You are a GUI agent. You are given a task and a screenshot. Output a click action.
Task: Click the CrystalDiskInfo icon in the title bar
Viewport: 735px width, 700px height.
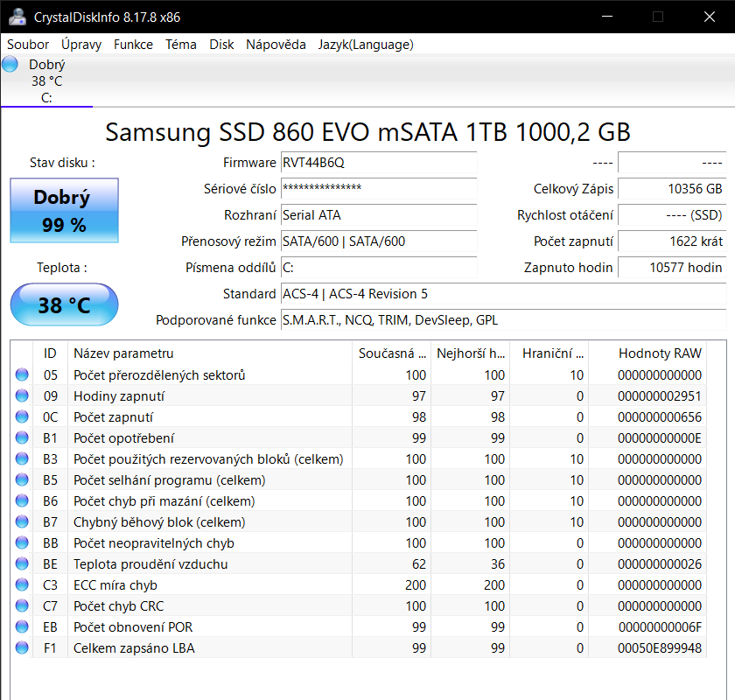[19, 16]
